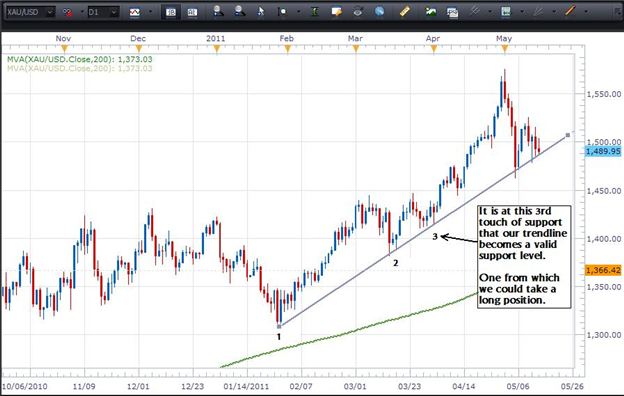Toggle the second candle display mode button

click(x=192, y=12)
